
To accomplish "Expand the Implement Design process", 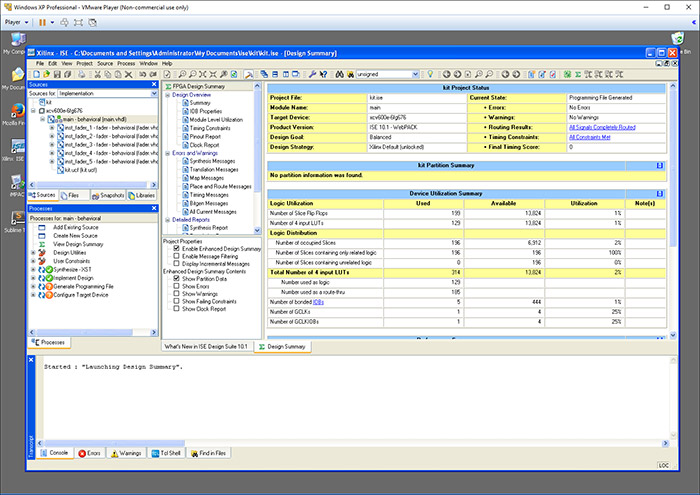I will 33,278.
